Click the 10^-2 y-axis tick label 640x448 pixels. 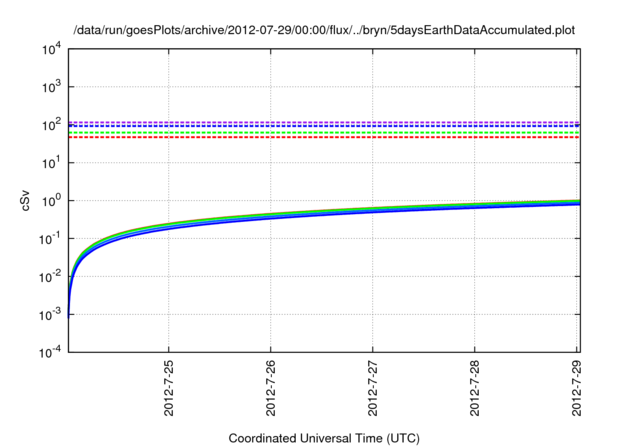pos(50,277)
